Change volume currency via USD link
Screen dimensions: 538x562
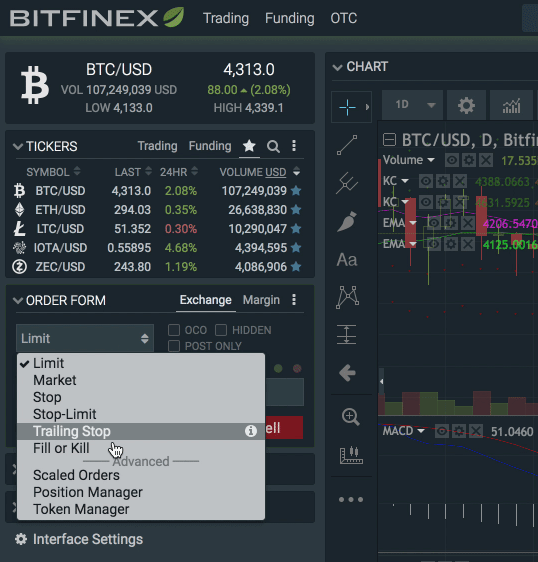[x=276, y=172]
